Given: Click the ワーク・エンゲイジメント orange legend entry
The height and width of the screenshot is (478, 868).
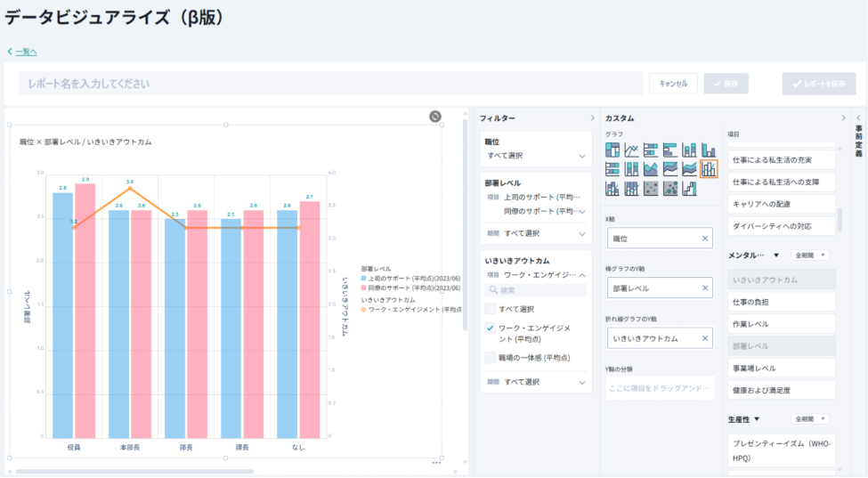Looking at the screenshot, I should 411,310.
